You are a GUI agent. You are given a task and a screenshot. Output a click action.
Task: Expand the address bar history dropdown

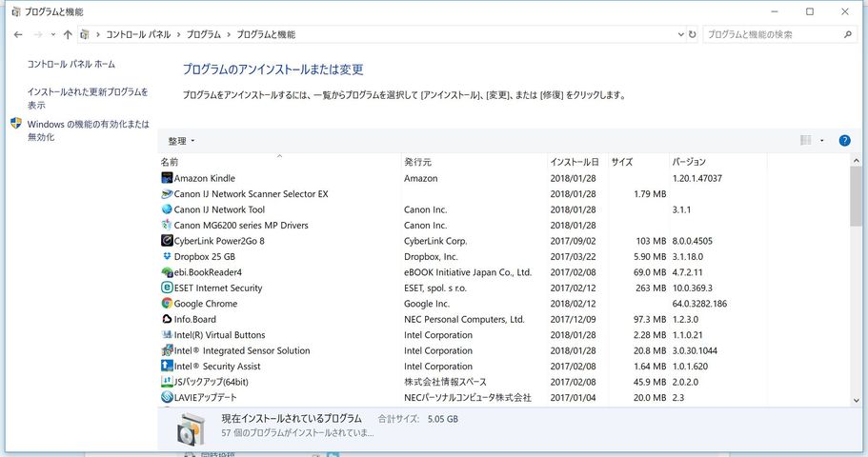click(681, 34)
